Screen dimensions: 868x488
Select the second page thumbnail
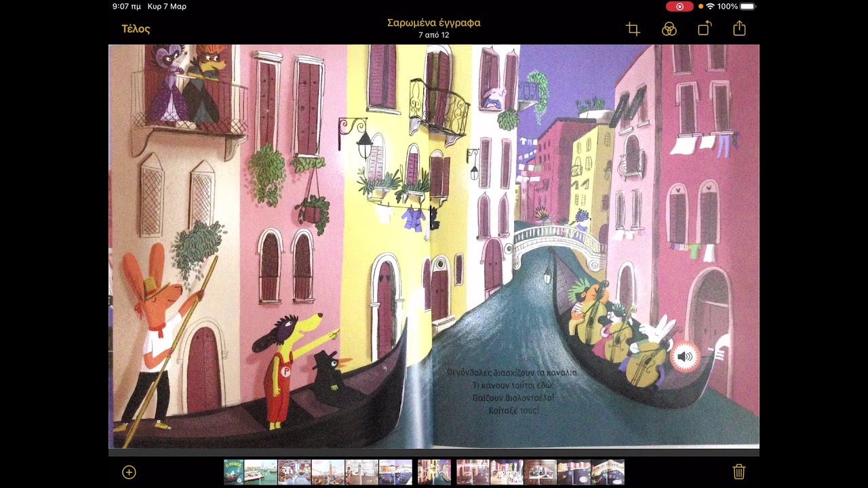260,472
